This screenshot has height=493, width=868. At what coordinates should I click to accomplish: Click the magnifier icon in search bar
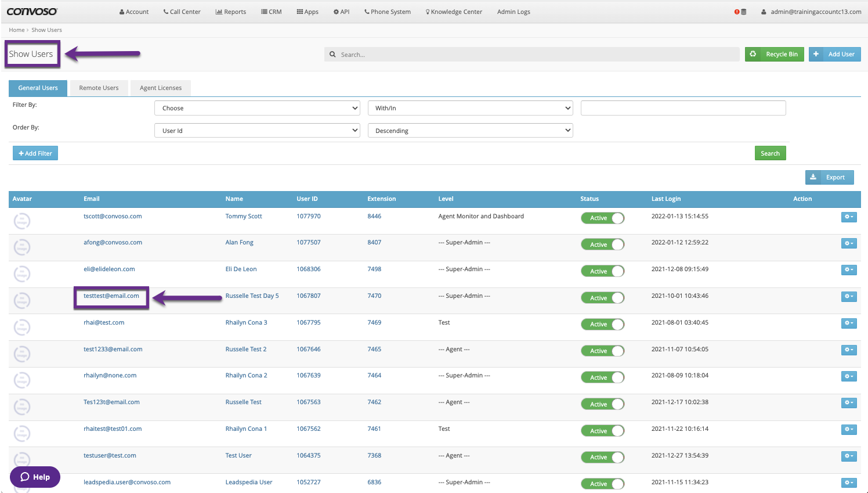[x=332, y=55]
